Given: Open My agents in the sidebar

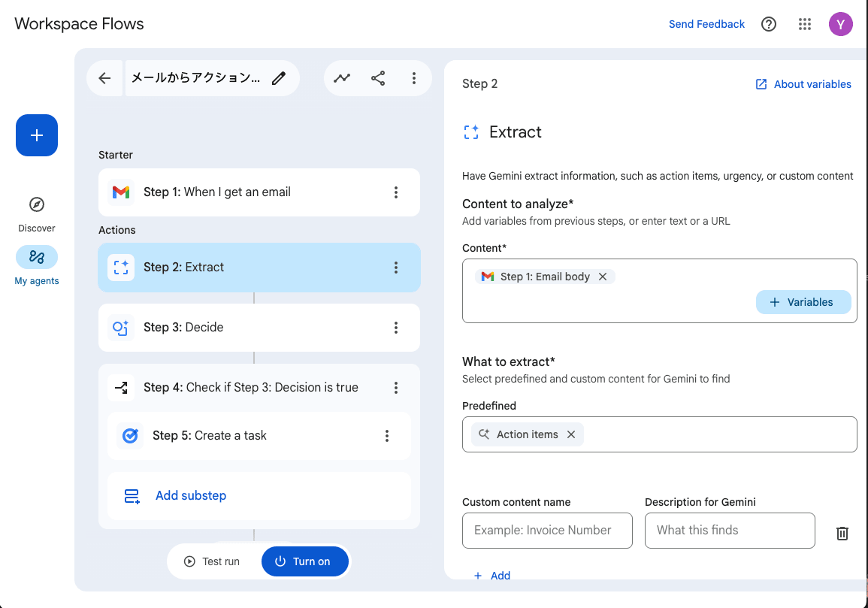Looking at the screenshot, I should (x=37, y=265).
